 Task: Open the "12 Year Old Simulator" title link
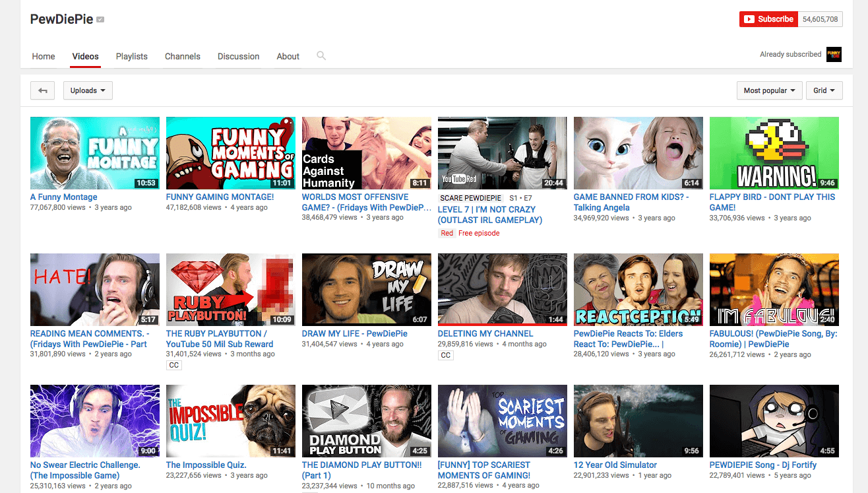tap(615, 465)
